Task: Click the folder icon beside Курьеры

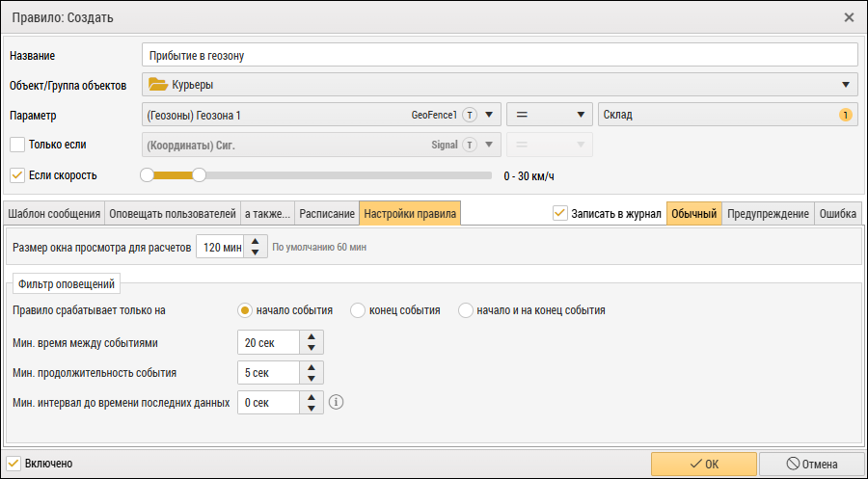Action: pyautogui.click(x=158, y=85)
